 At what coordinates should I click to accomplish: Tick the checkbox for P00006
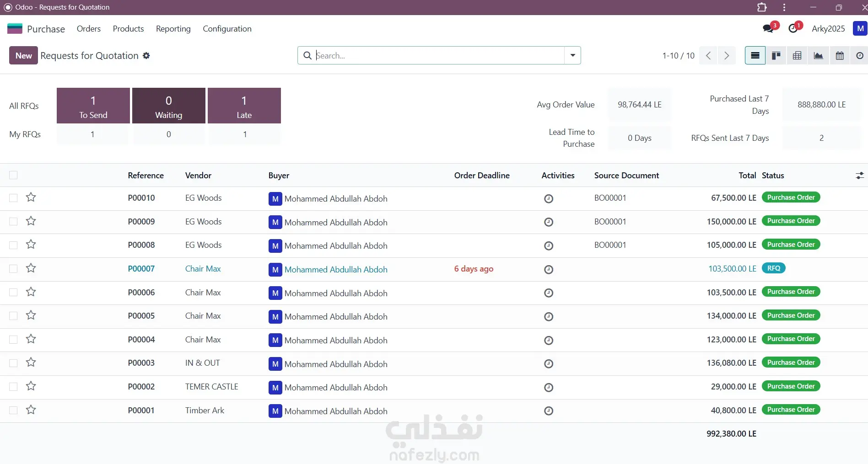point(13,293)
